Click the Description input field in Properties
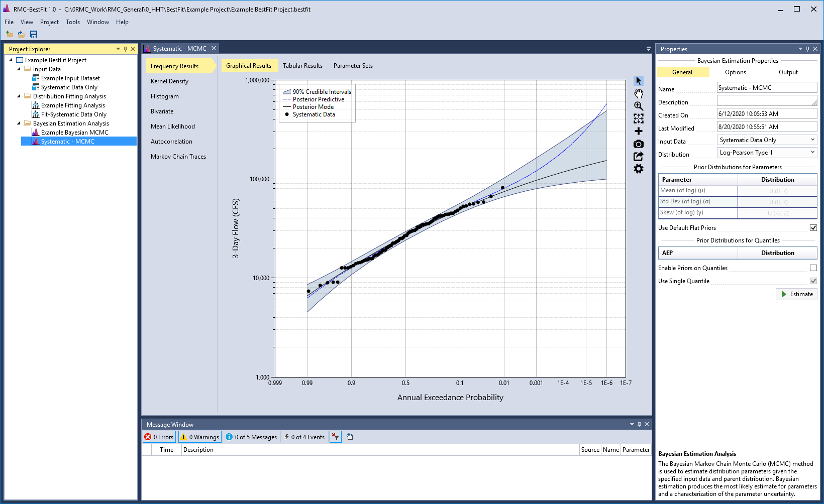This screenshot has height=504, width=824. 767,100
